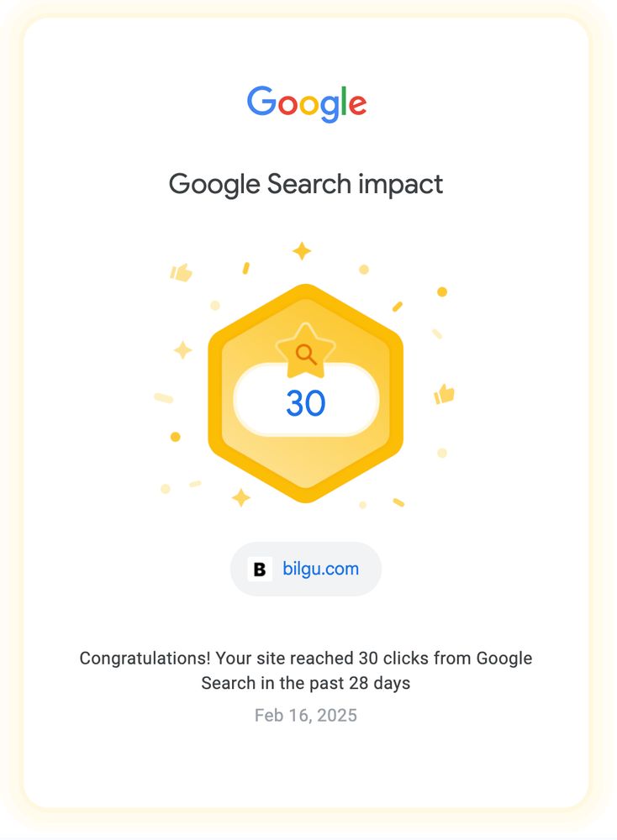The image size is (617, 840).
Task: Click the dark orange dot right of the top sparkle
Action: click(442, 292)
